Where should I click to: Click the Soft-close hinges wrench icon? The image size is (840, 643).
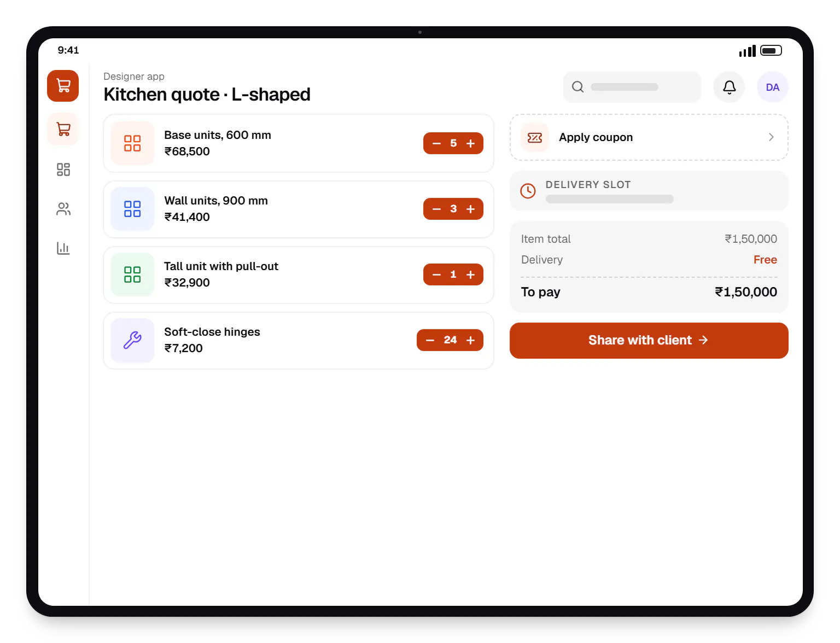point(132,340)
